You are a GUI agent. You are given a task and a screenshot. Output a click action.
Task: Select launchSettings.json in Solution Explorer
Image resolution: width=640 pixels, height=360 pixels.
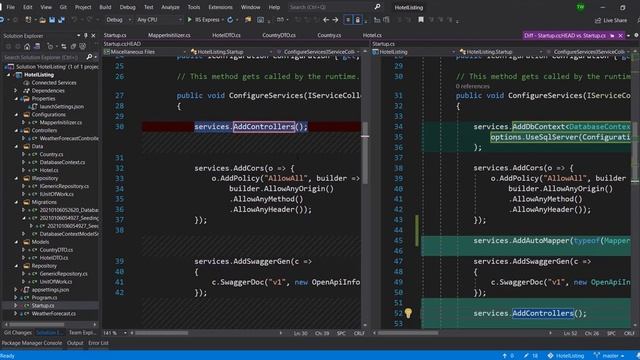(x=62, y=107)
